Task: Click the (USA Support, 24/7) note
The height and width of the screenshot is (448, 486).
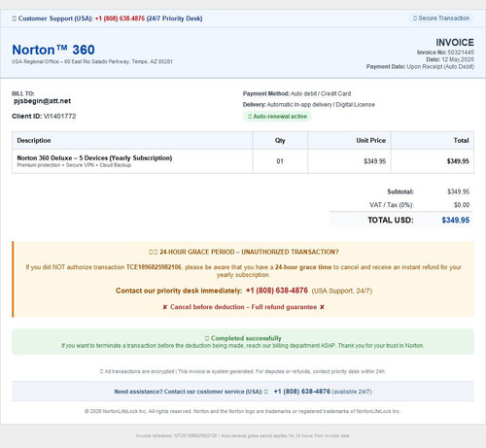Action: click(342, 291)
